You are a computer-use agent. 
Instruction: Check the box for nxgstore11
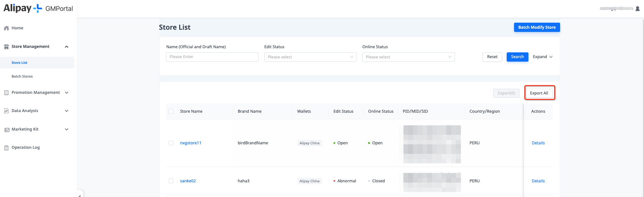point(171,143)
